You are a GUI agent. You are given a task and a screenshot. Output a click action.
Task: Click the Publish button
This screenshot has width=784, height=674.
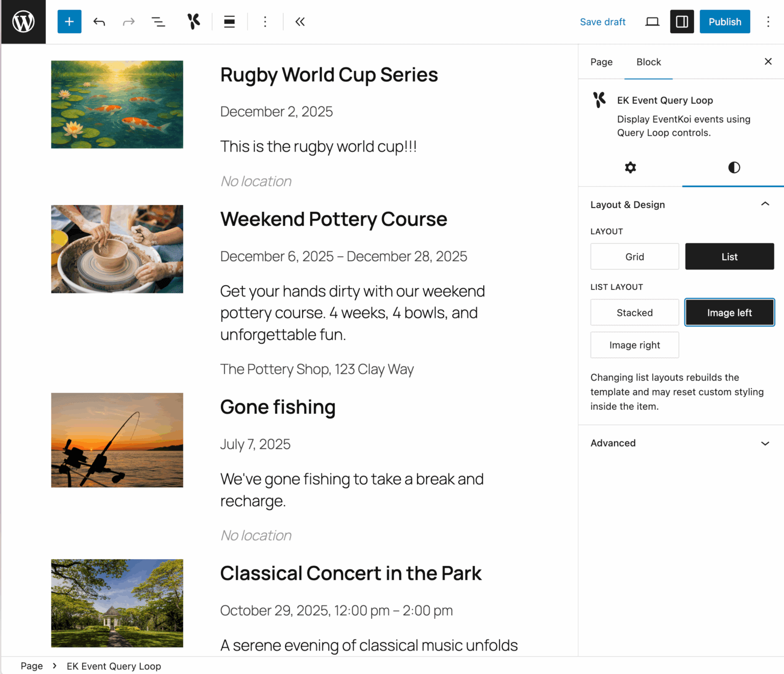pos(724,22)
